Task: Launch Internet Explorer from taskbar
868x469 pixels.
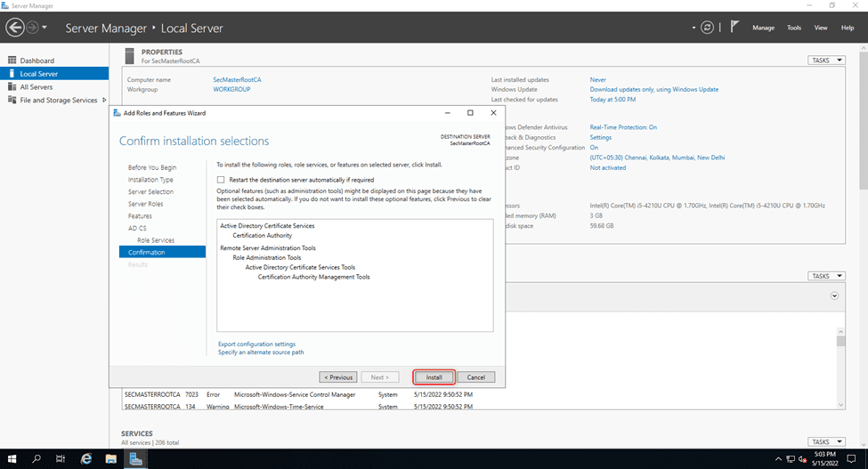Action: coord(86,459)
